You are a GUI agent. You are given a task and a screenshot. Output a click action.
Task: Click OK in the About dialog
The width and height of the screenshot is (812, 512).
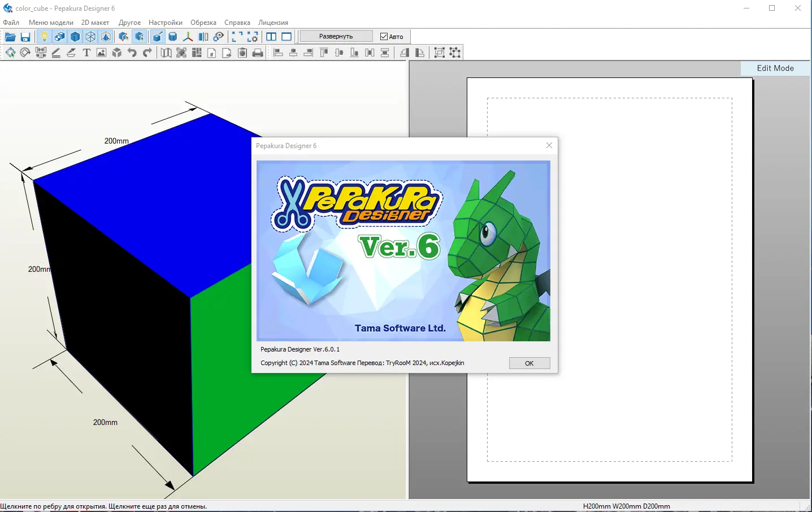tap(529, 363)
